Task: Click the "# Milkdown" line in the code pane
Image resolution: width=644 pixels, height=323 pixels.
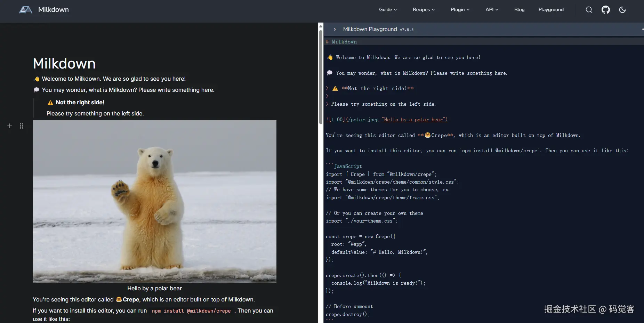Action: click(x=341, y=42)
